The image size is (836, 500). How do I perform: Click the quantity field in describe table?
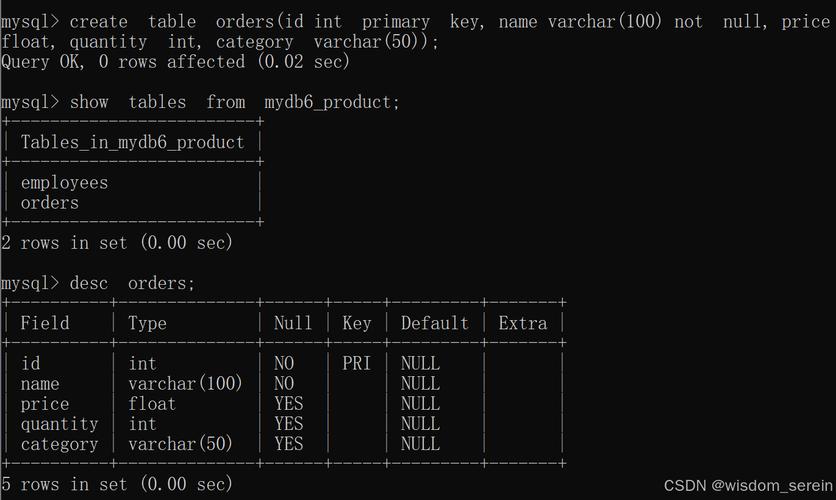(59, 424)
